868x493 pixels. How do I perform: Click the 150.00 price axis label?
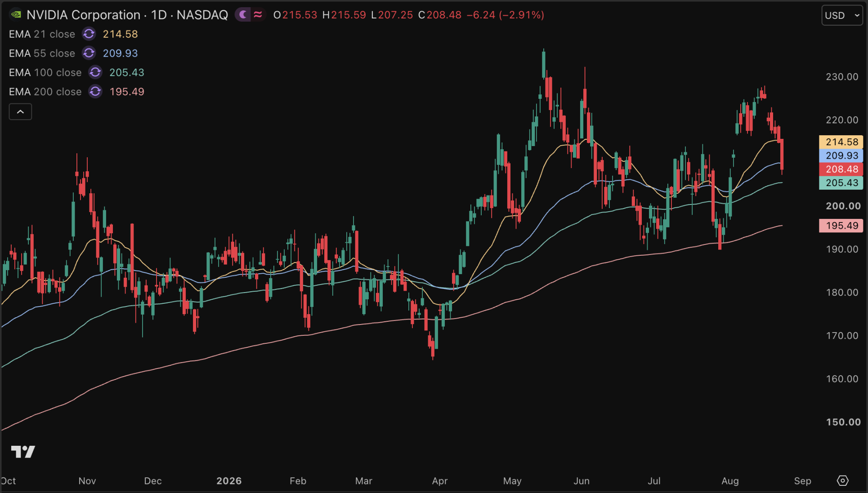pos(843,422)
